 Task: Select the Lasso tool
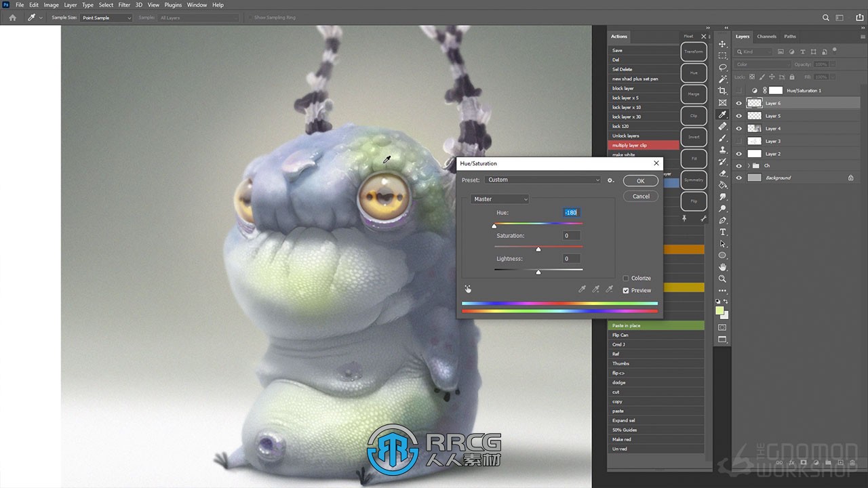722,67
